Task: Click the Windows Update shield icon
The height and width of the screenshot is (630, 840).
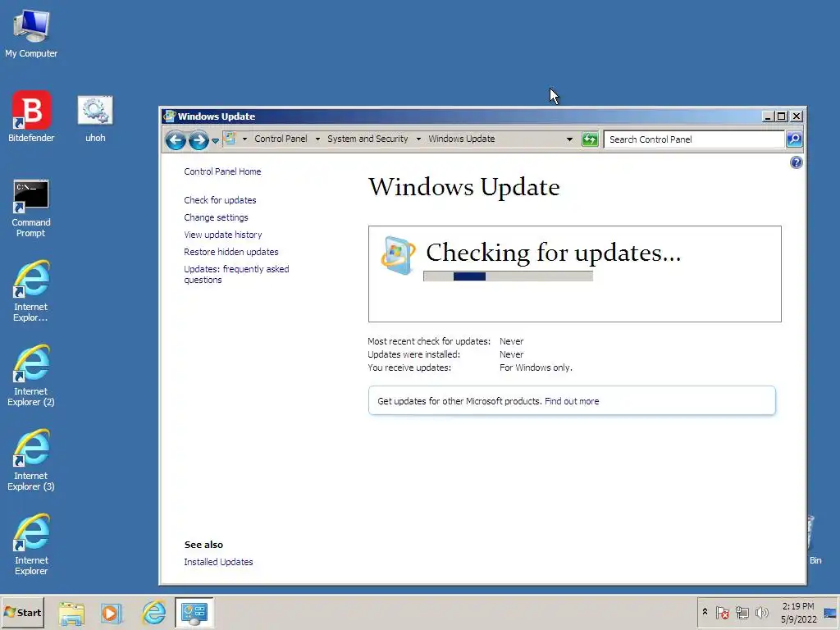Action: 398,256
